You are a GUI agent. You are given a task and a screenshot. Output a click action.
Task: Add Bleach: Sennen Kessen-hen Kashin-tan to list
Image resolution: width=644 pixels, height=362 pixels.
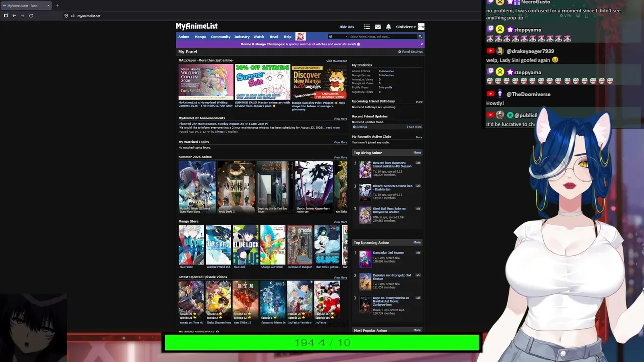pyautogui.click(x=418, y=186)
